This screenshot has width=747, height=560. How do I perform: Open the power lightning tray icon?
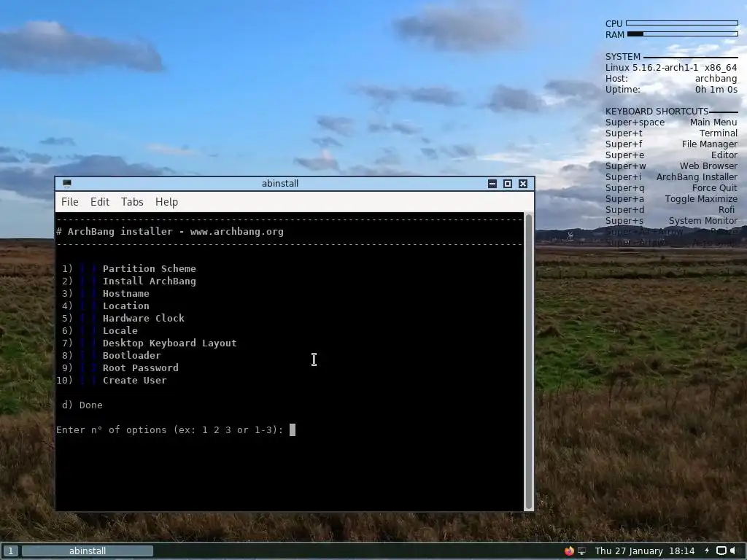(x=707, y=551)
